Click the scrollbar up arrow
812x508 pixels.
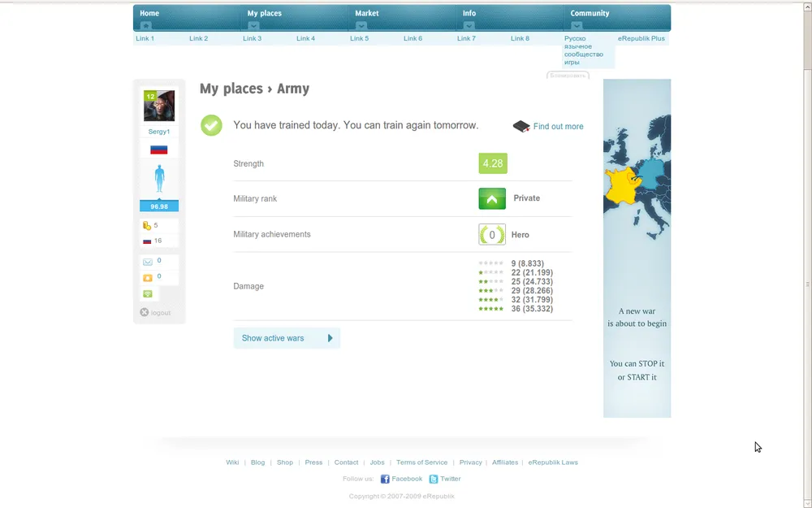coord(807,7)
